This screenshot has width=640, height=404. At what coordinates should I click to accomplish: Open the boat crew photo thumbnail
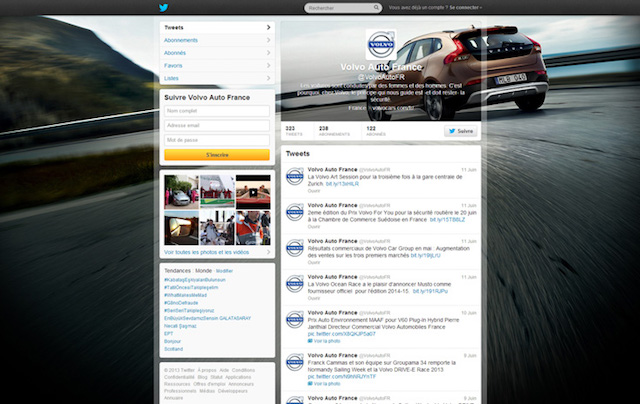(x=217, y=228)
